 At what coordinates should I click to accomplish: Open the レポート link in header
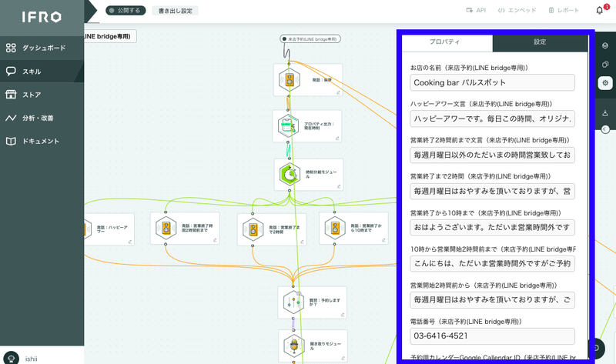564,10
